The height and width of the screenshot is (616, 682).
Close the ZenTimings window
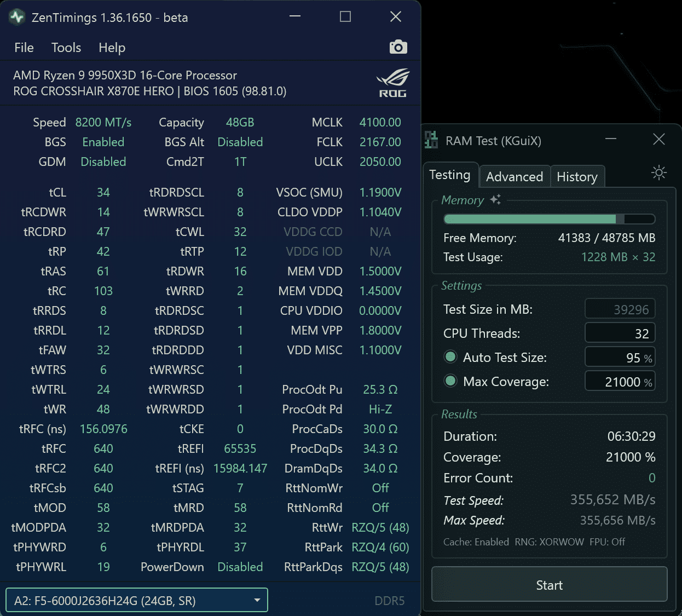(396, 17)
